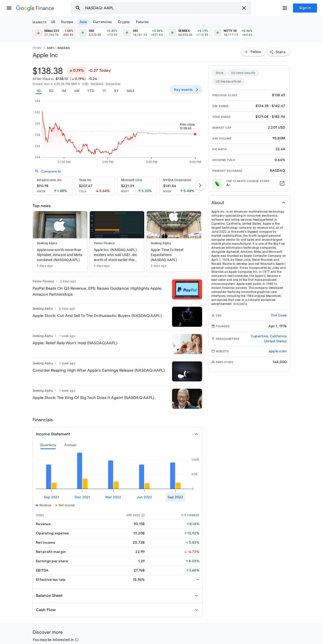Open the hamburger main menu
Image resolution: width=322 pixels, height=644 pixels.
(x=9, y=8)
